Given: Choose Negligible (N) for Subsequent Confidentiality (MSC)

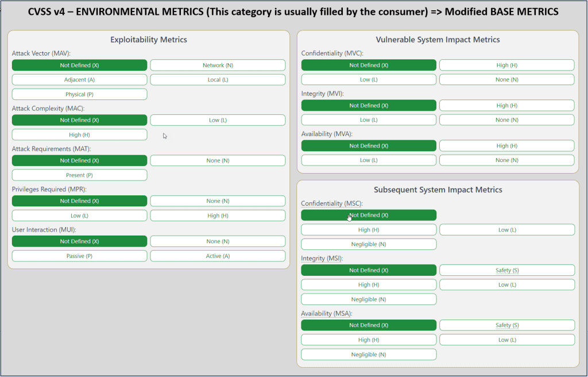Looking at the screenshot, I should [x=369, y=244].
